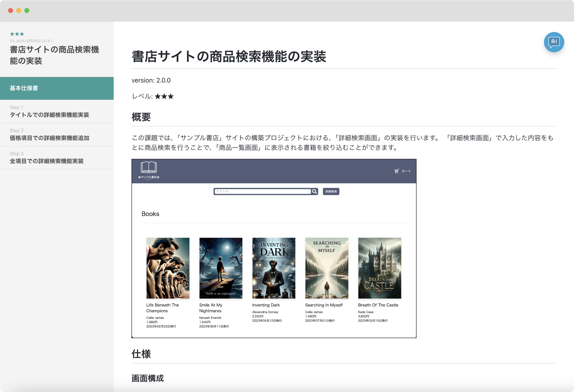The image size is (574, 392).
Task: Open Step 3 全項目での詳細検索機能実装
Action: point(57,158)
